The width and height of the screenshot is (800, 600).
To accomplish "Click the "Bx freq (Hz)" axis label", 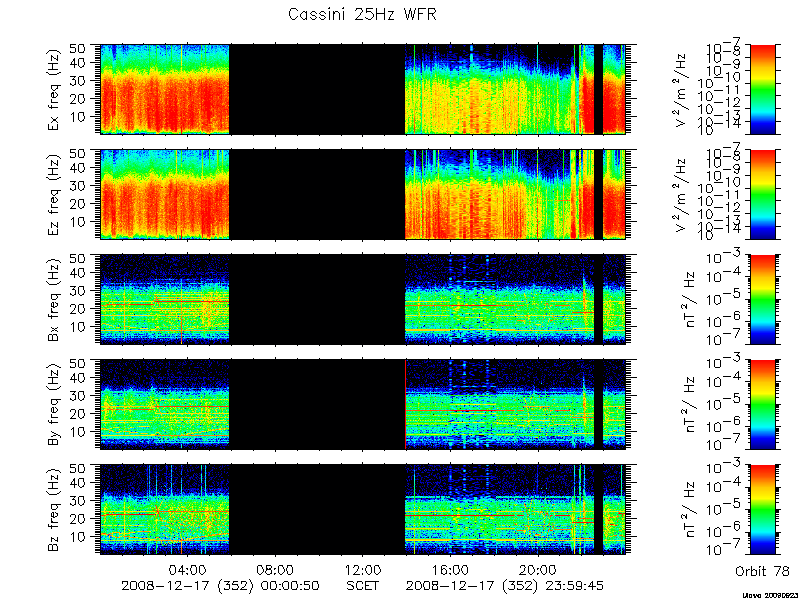I will point(55,299).
